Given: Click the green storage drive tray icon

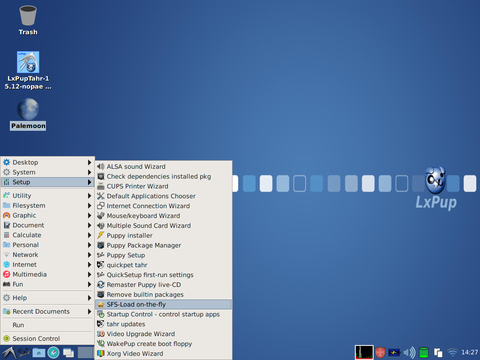Looking at the screenshot, I should [x=423, y=352].
